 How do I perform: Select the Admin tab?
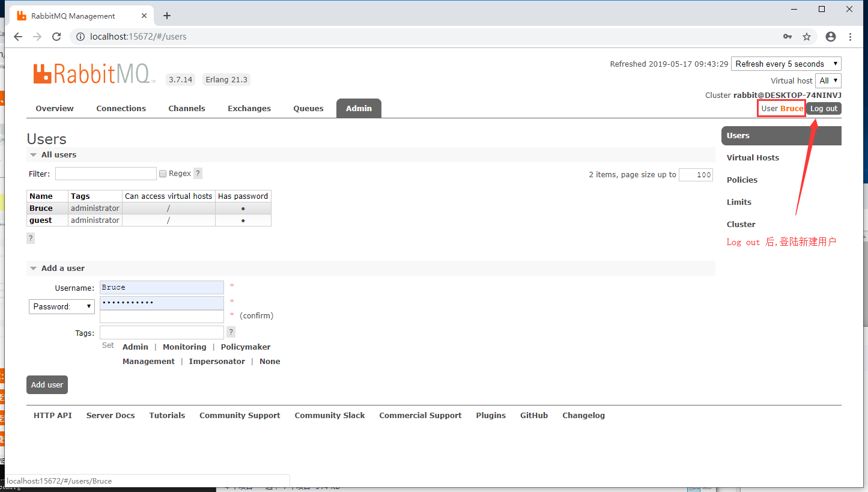pos(359,108)
